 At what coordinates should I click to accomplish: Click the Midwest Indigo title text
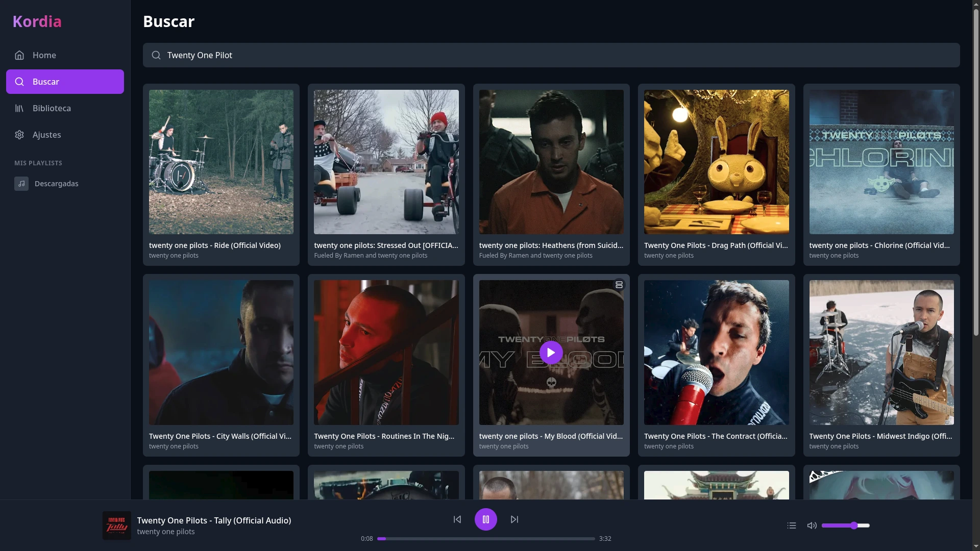(880, 436)
